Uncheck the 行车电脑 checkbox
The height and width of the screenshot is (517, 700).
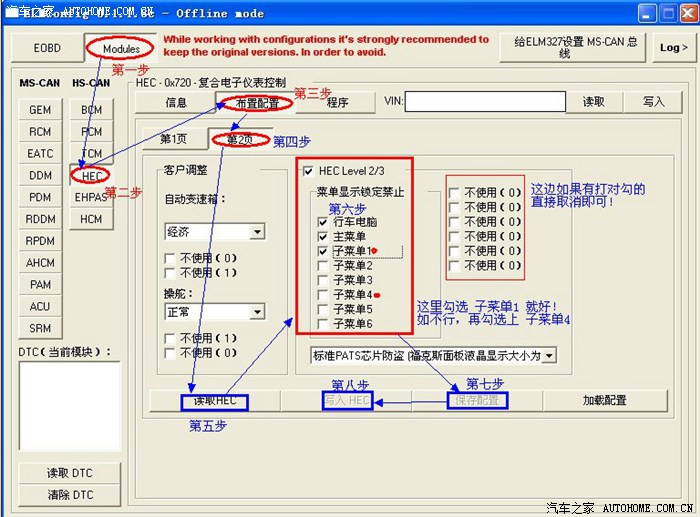(324, 222)
